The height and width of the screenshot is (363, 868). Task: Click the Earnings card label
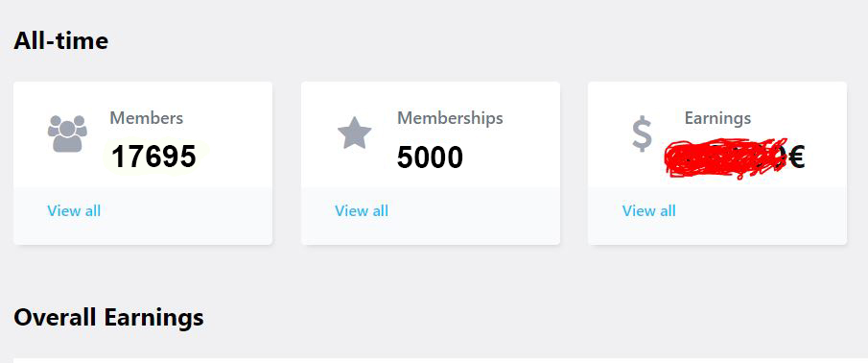[717, 118]
